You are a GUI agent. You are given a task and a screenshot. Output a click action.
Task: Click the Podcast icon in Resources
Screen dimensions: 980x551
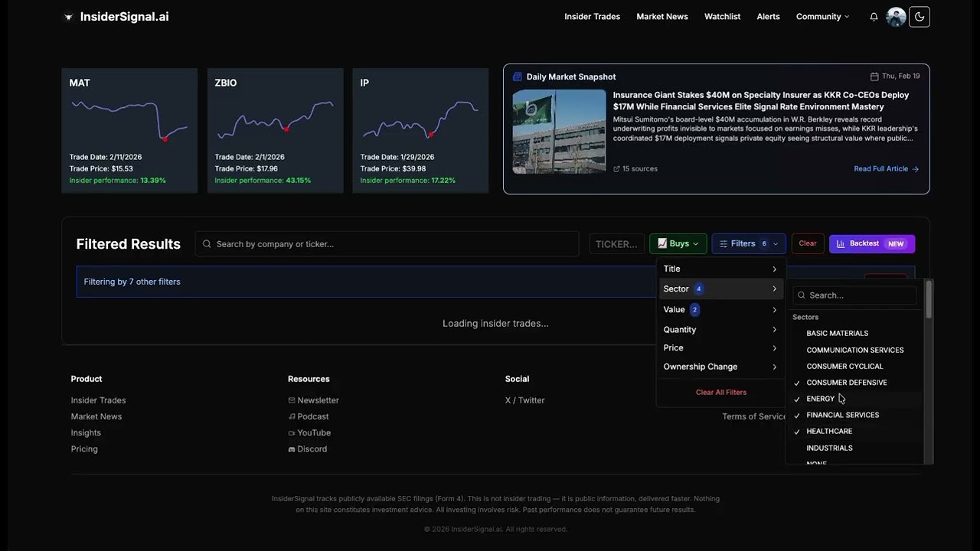coord(292,416)
